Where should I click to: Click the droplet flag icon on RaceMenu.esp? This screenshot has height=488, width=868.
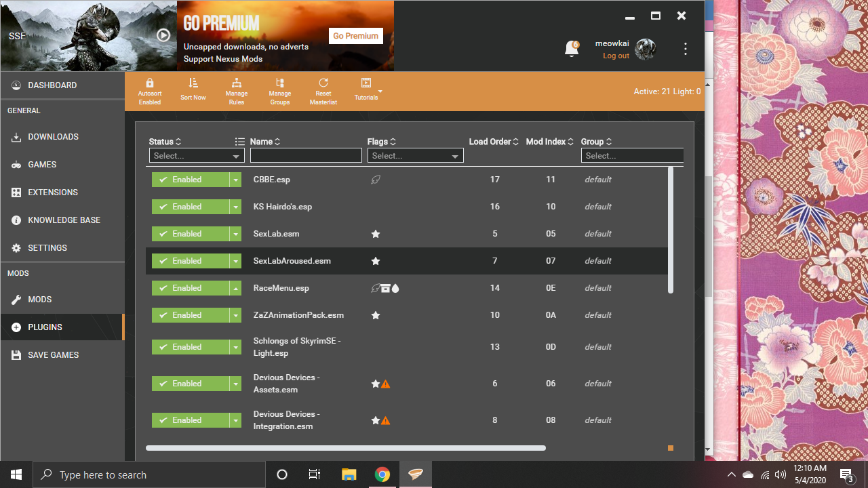point(395,288)
